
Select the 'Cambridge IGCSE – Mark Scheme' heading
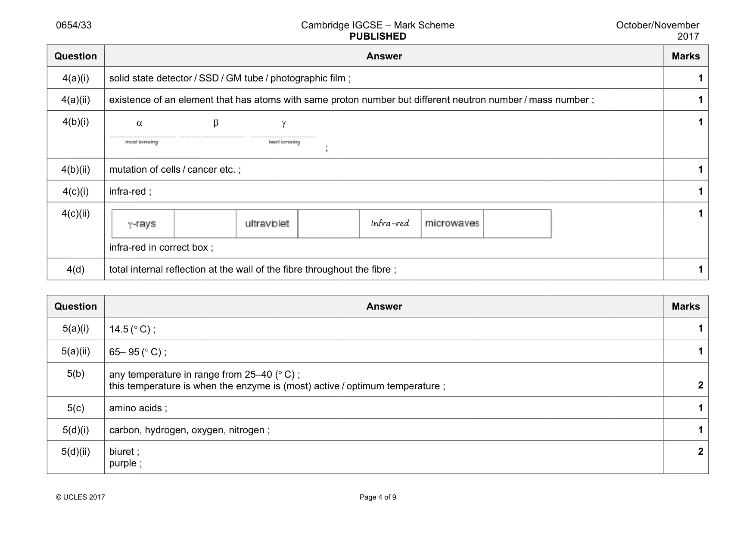pyautogui.click(x=377, y=25)
